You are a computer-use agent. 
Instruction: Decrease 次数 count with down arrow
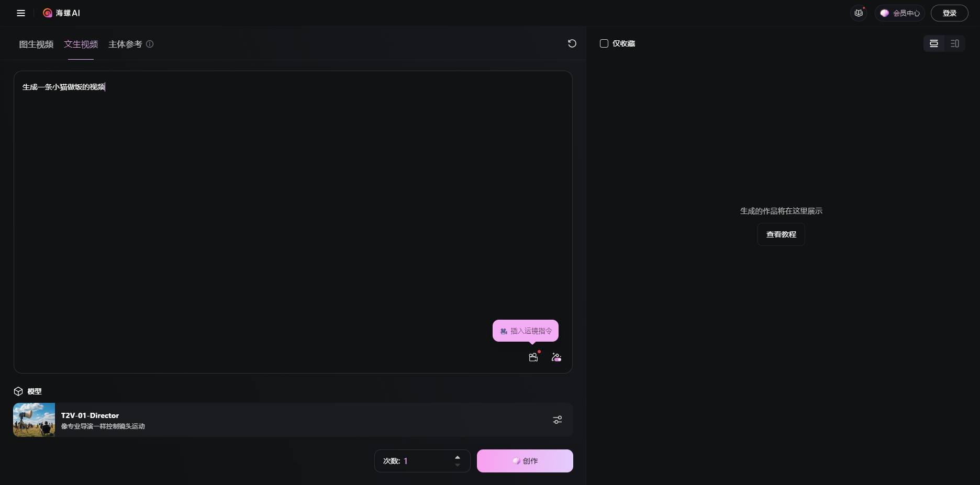point(458,465)
